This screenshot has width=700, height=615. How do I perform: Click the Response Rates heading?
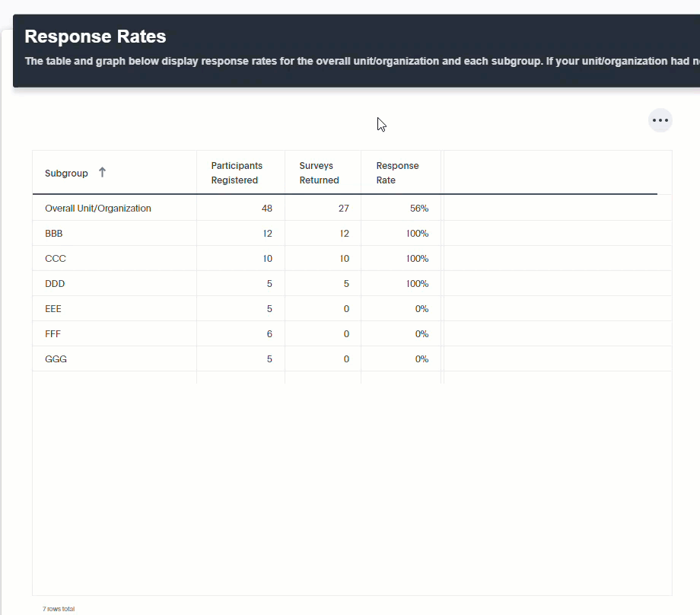click(95, 37)
